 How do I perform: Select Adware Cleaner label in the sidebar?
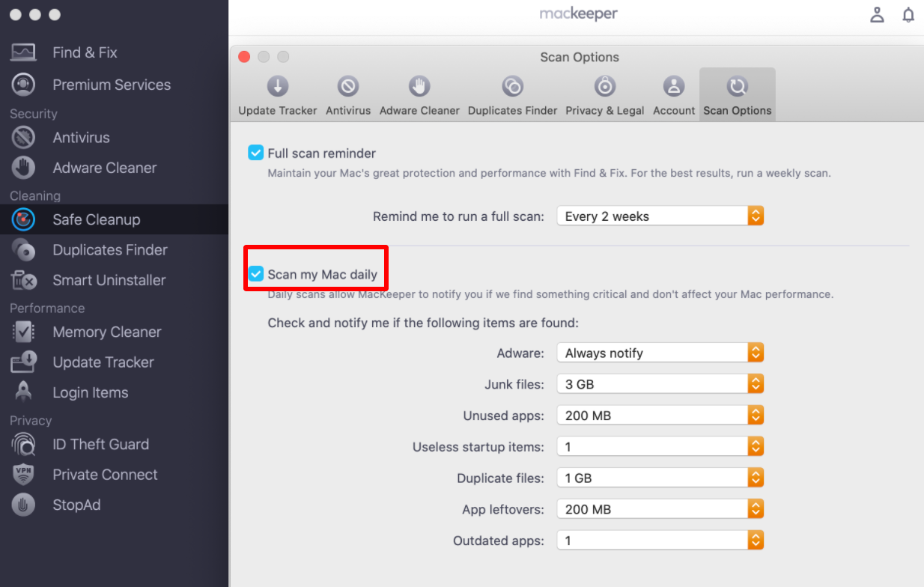tap(105, 168)
